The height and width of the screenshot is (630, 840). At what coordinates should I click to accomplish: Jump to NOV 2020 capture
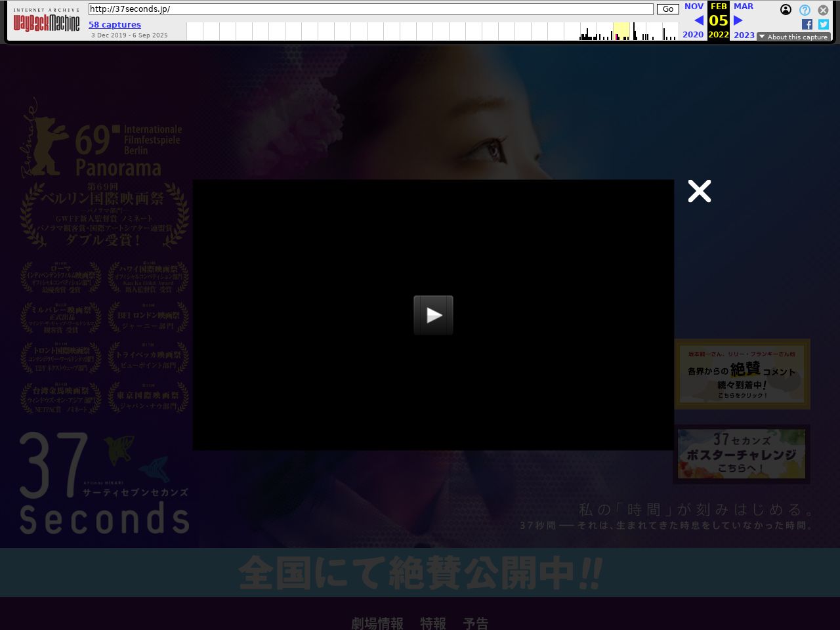694,7
